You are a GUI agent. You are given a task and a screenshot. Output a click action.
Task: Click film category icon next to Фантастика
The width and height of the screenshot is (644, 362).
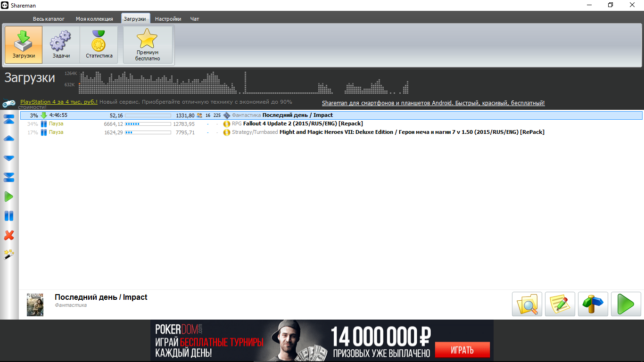point(227,115)
